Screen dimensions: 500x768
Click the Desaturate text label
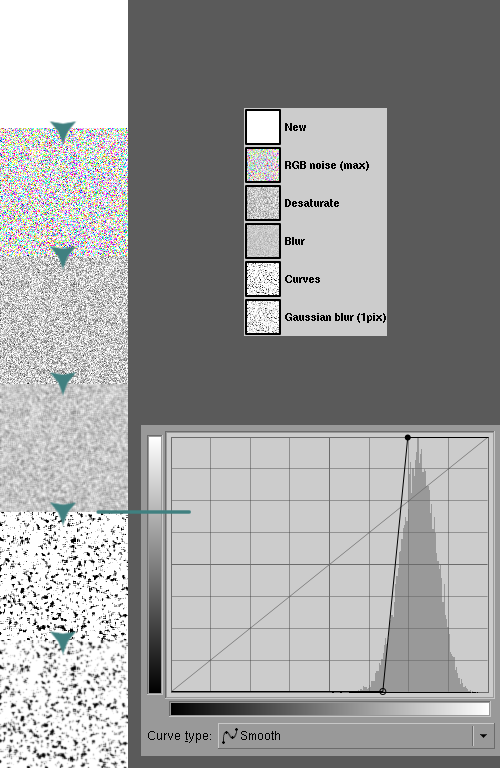point(311,203)
